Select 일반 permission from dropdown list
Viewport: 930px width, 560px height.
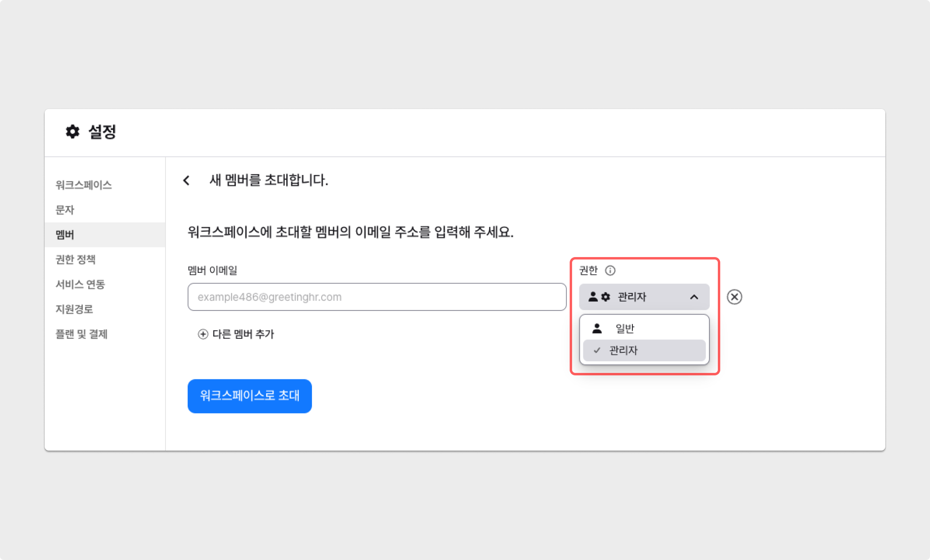tap(624, 329)
